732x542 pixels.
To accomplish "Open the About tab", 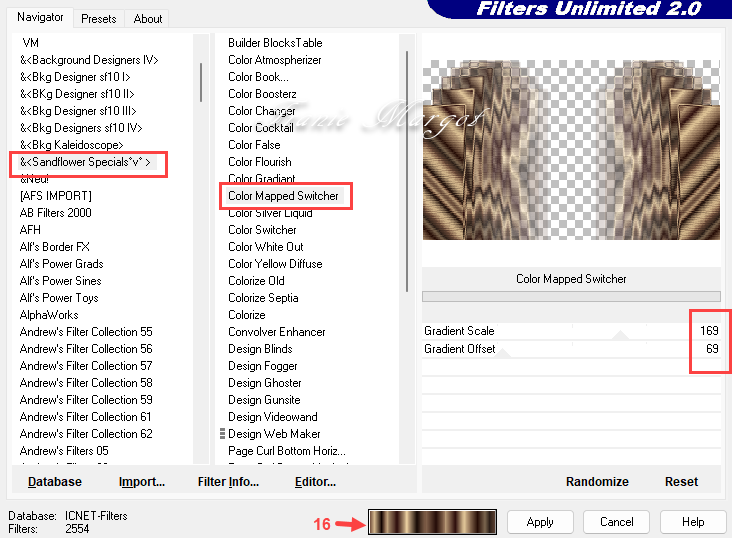I will tap(148, 18).
